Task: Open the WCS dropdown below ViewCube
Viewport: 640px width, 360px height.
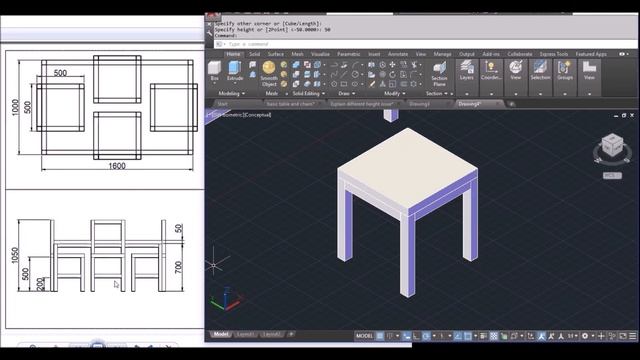Action: 612,176
